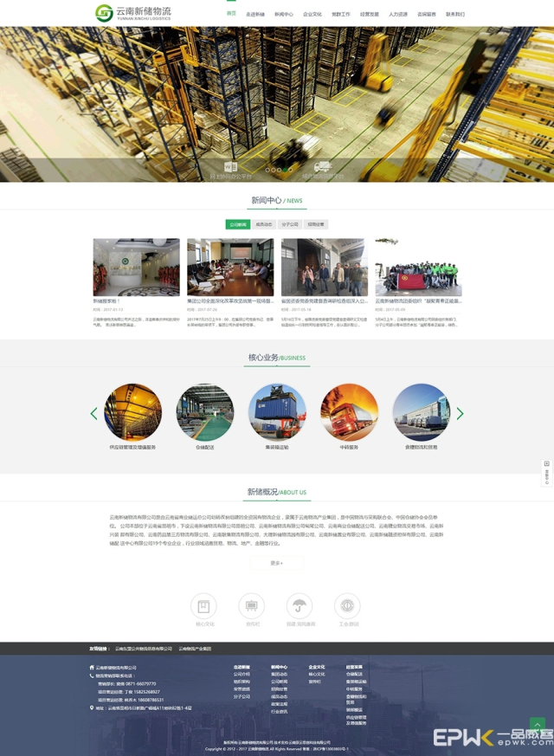Click the umbrella round icon
The image size is (554, 756).
[300, 606]
